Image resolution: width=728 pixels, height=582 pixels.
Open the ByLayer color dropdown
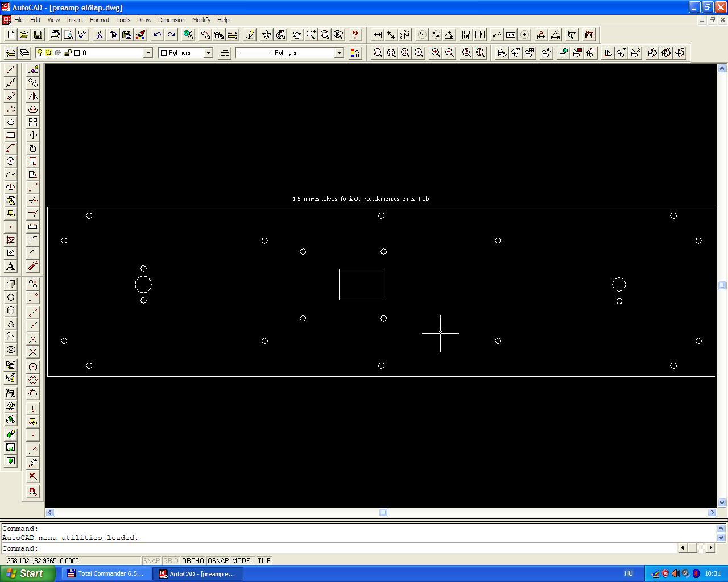208,53
